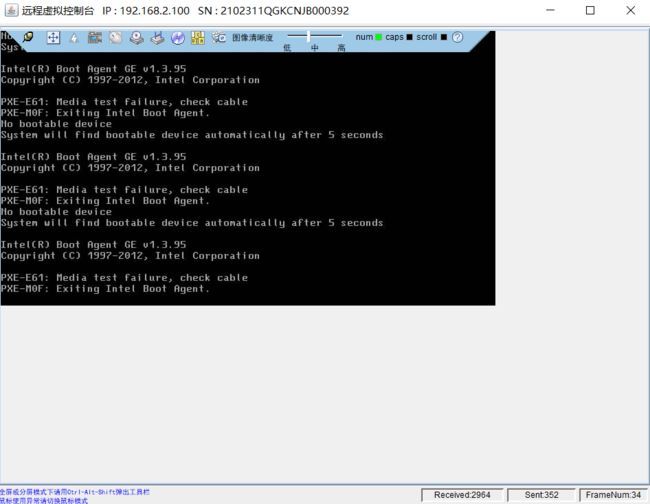
Task: Toggle full screen with the four-arrow icon
Action: pos(53,38)
